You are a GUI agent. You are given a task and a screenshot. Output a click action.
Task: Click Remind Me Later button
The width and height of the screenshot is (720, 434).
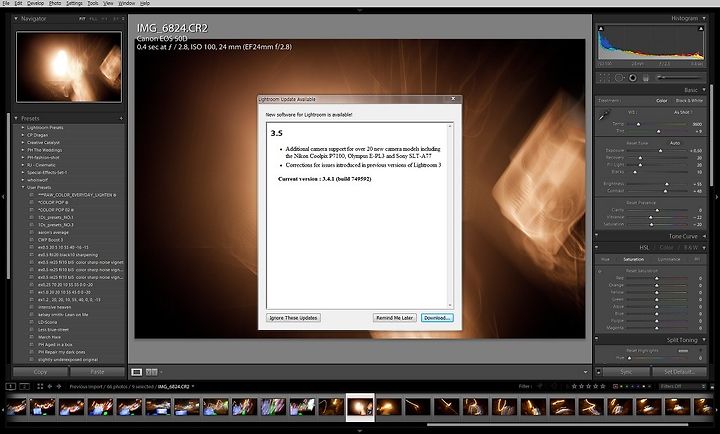click(394, 318)
